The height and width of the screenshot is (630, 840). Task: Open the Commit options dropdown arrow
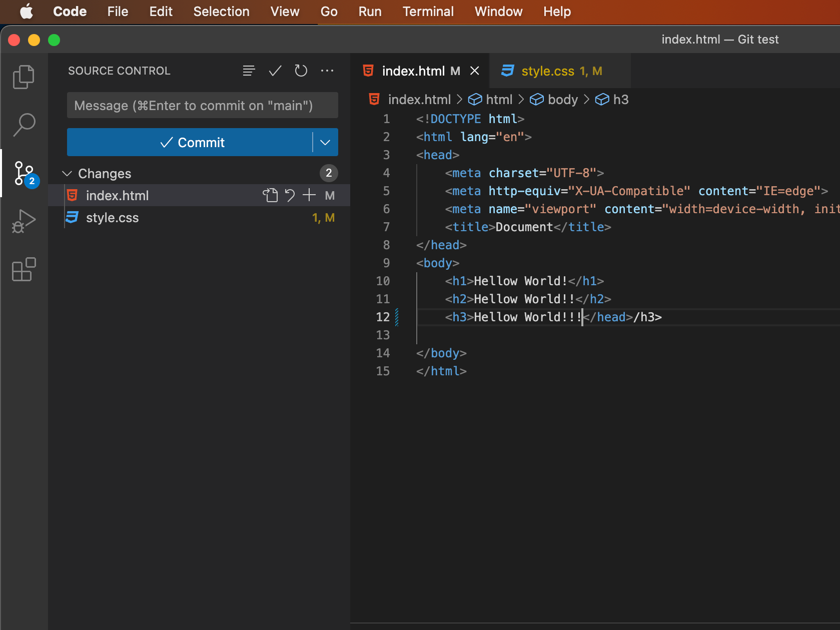pyautogui.click(x=325, y=142)
